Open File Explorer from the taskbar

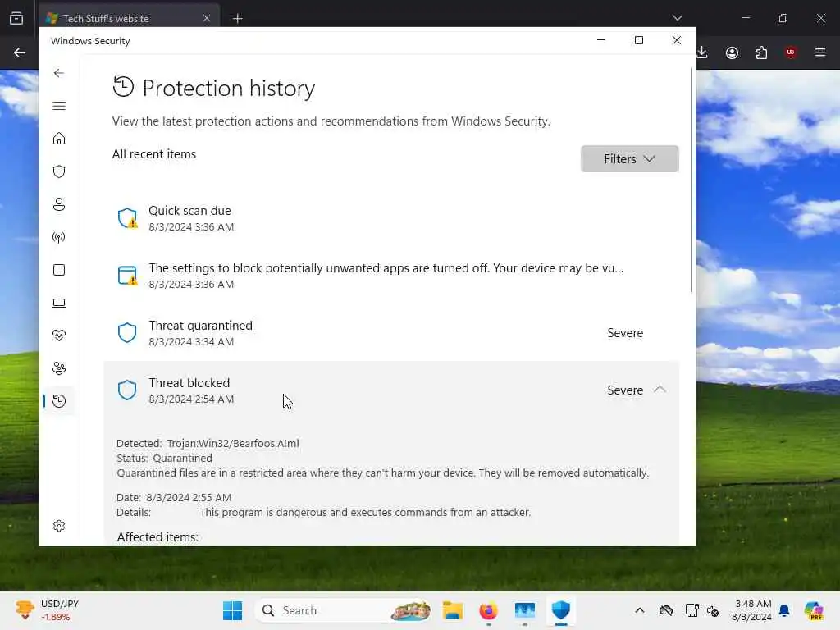click(453, 610)
